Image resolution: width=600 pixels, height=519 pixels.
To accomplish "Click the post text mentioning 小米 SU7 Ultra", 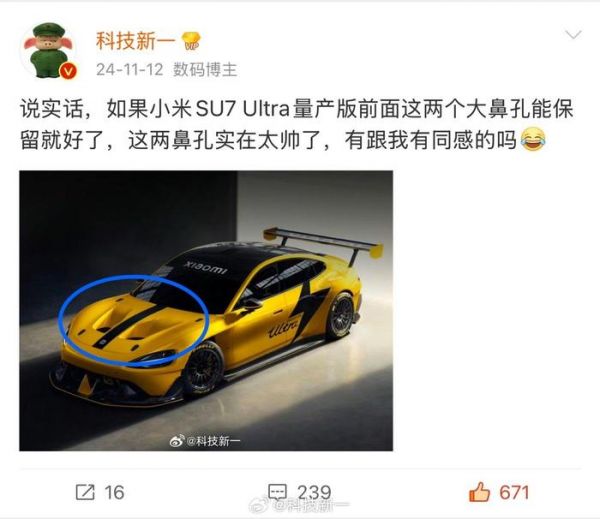I will tap(297, 124).
